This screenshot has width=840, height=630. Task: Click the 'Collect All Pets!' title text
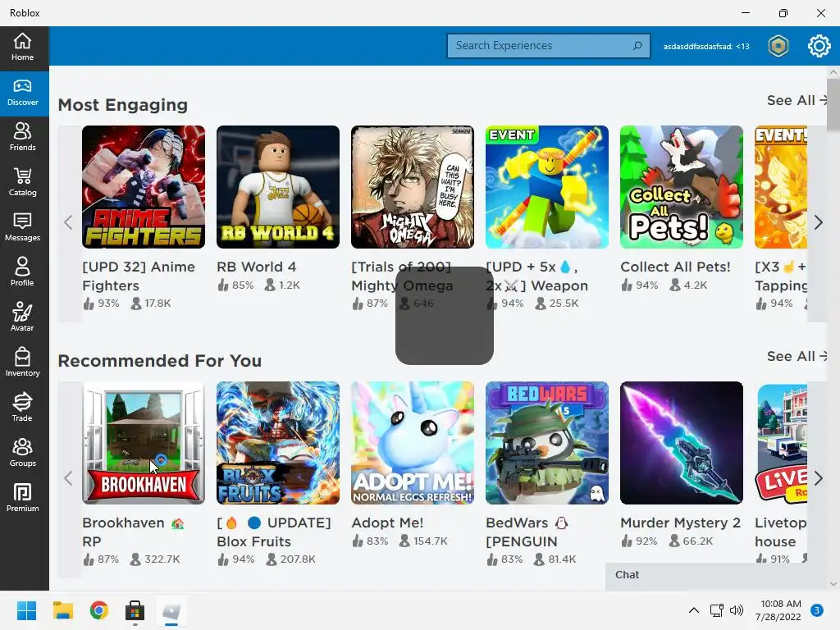point(675,267)
